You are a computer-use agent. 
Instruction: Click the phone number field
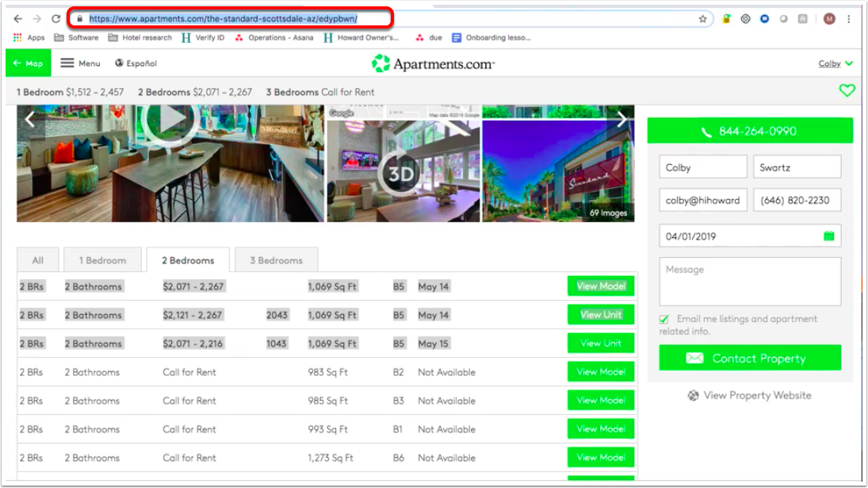click(797, 200)
